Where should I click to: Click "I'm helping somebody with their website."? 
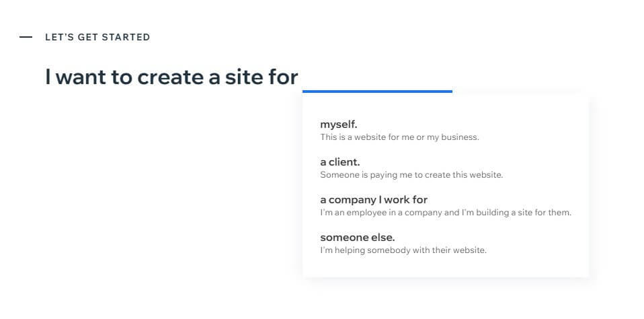point(403,250)
